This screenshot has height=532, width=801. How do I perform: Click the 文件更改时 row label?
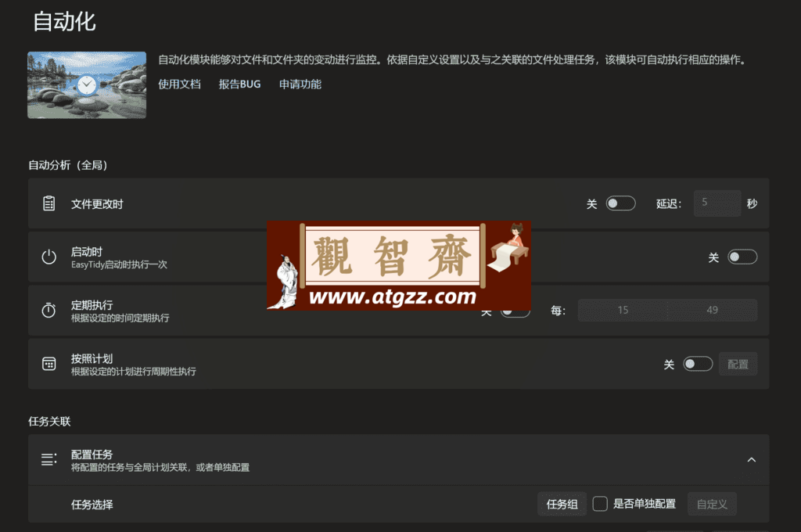pyautogui.click(x=97, y=204)
